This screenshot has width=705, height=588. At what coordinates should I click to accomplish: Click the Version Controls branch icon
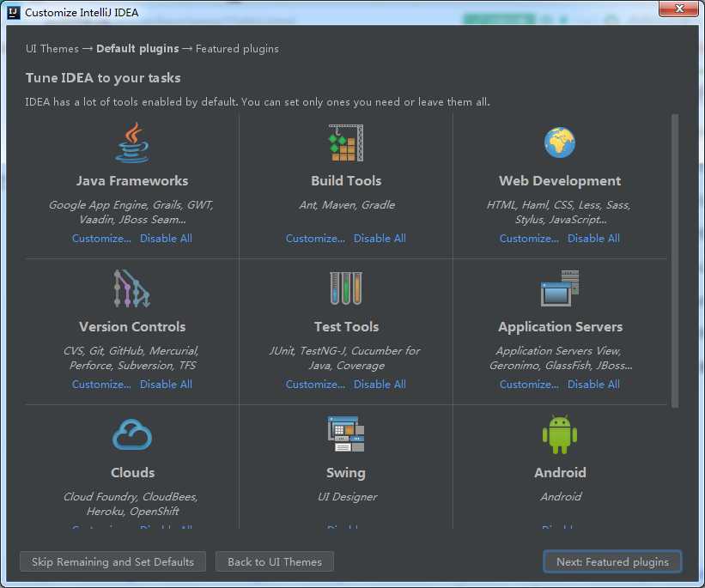pos(131,288)
